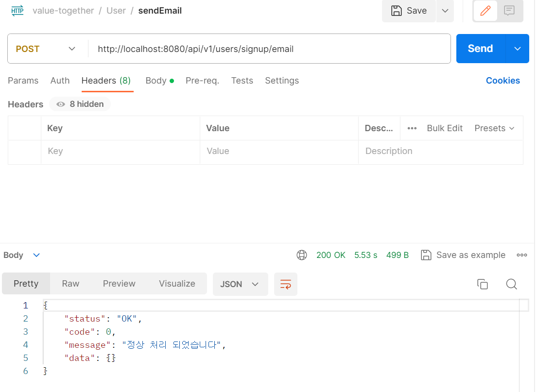Screen dimensions: 537x392
Task: Click the 499 B response size
Action: pyautogui.click(x=397, y=255)
